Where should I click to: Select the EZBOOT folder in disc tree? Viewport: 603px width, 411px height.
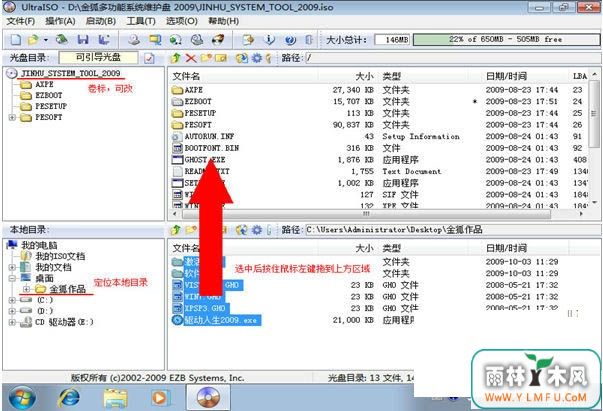click(49, 95)
